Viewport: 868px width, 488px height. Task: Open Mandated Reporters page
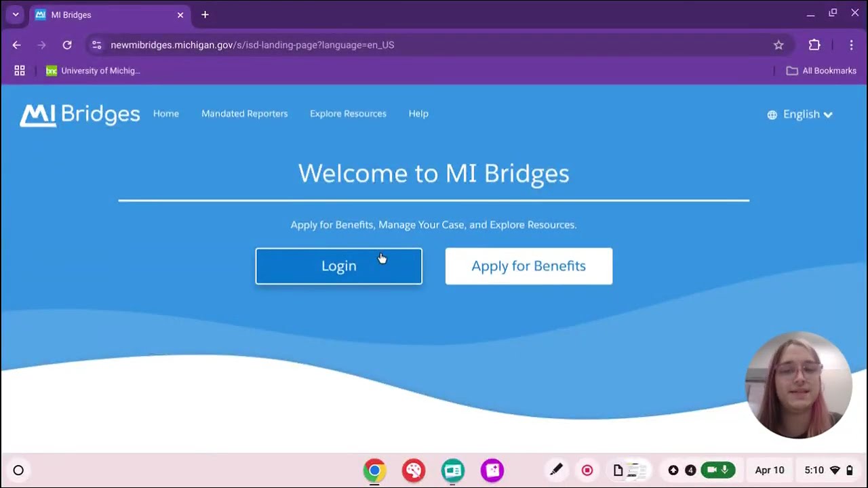245,114
